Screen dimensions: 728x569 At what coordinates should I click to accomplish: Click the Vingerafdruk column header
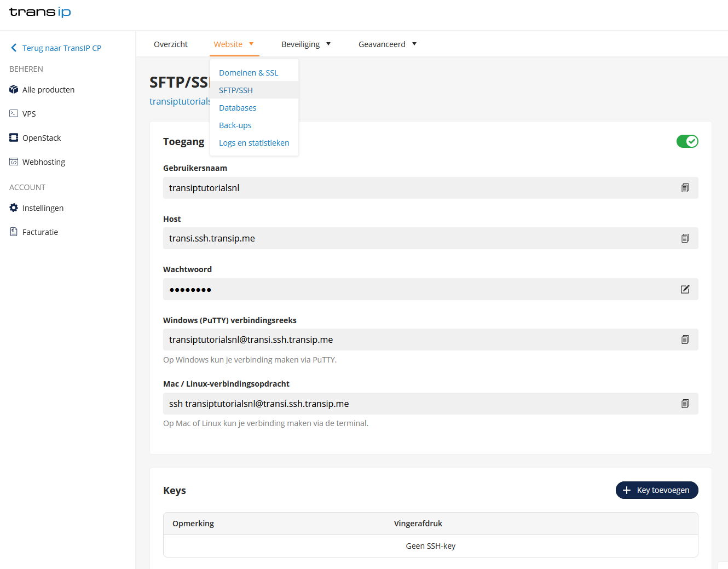point(418,524)
